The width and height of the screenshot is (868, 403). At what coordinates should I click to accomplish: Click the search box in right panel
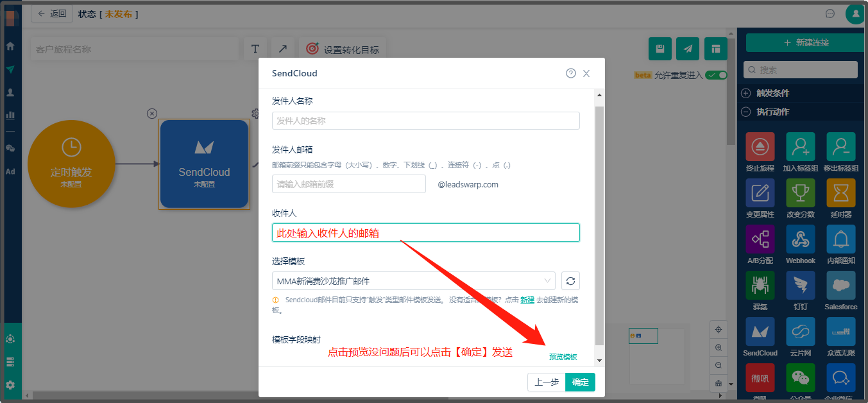801,69
